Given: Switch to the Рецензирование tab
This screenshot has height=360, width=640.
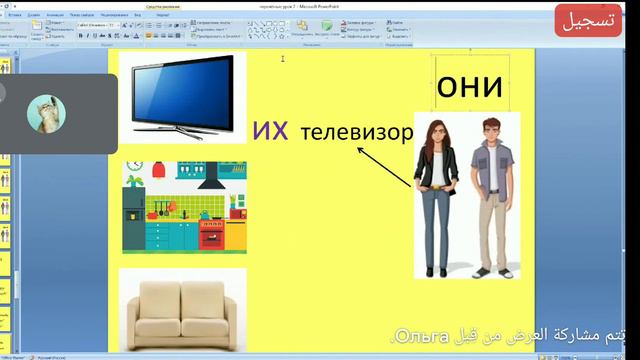Looking at the screenshot, I should tap(114, 15).
